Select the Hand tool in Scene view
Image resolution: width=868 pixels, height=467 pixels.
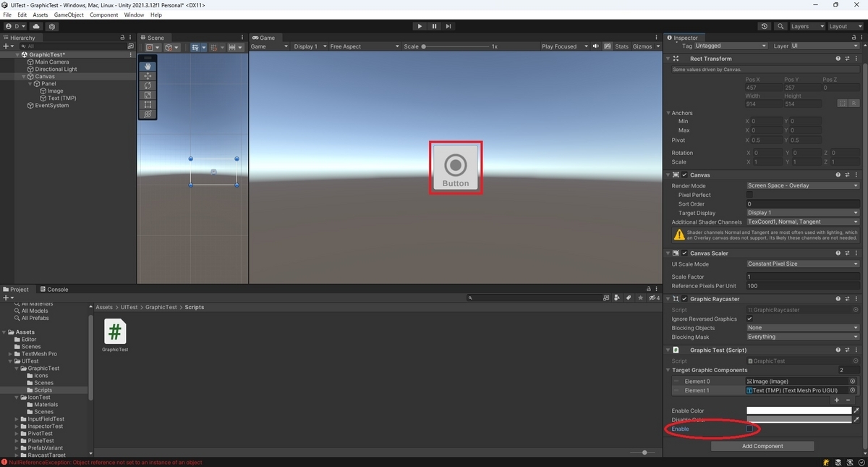[x=148, y=67]
